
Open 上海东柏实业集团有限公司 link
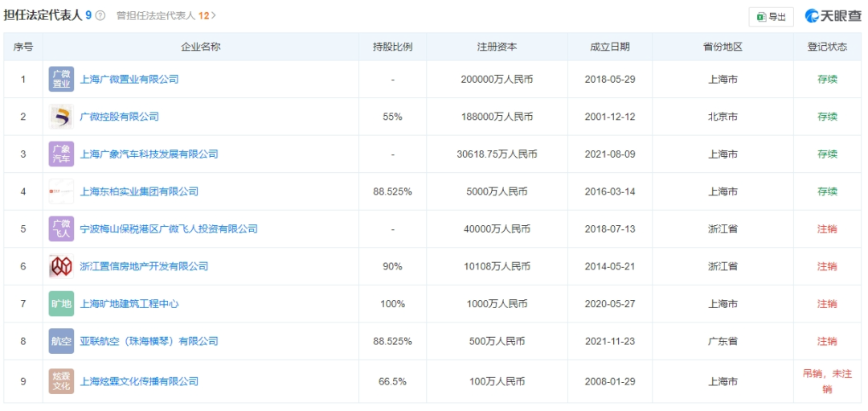tap(139, 191)
